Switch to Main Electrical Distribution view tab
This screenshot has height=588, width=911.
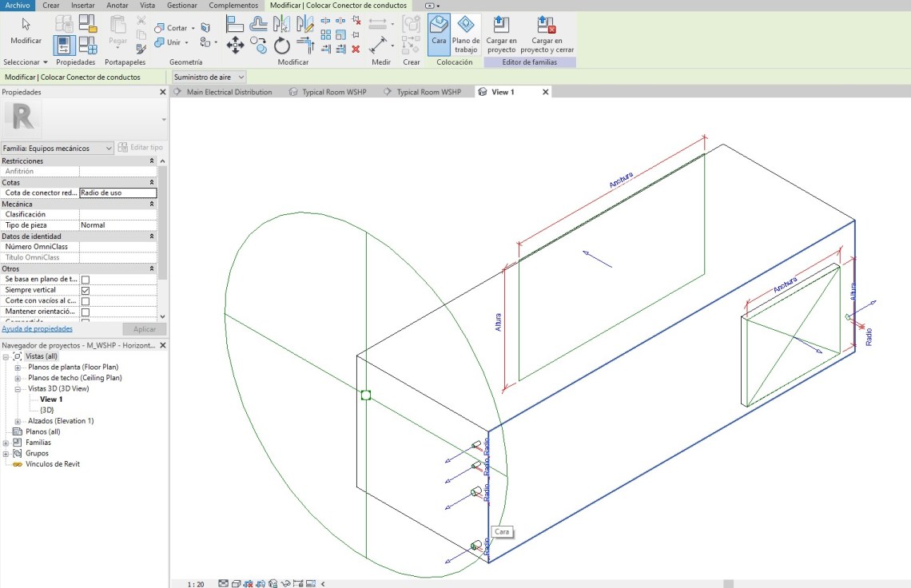coord(229,92)
